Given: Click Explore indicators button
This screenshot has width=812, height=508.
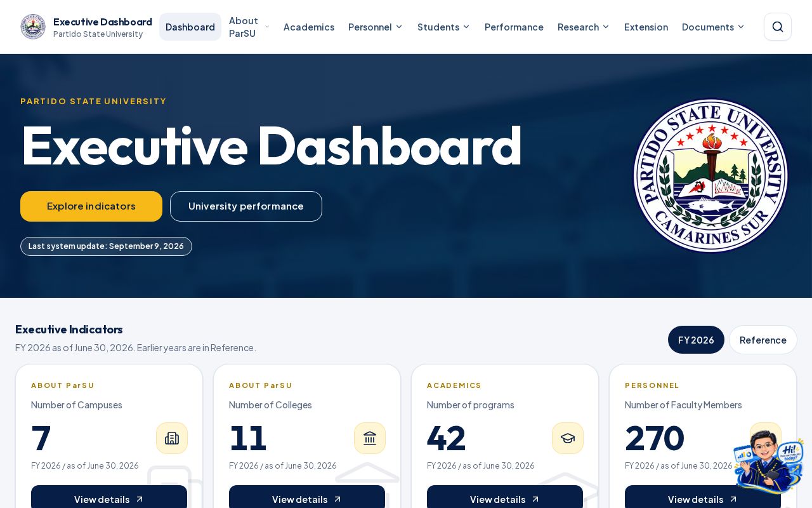Looking at the screenshot, I should tap(91, 206).
